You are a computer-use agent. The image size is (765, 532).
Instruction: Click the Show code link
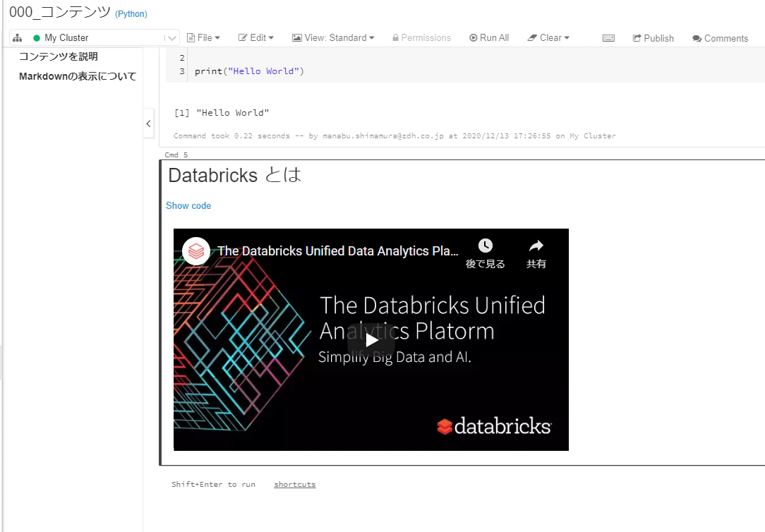188,206
